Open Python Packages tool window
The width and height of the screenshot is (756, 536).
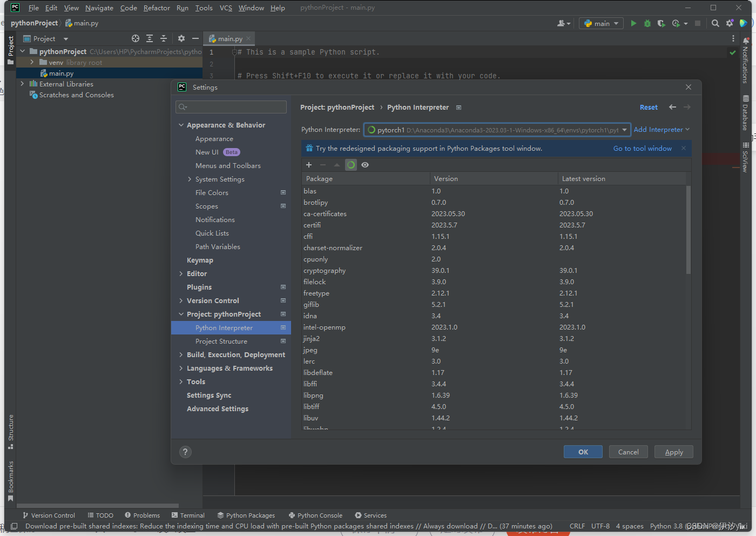246,515
